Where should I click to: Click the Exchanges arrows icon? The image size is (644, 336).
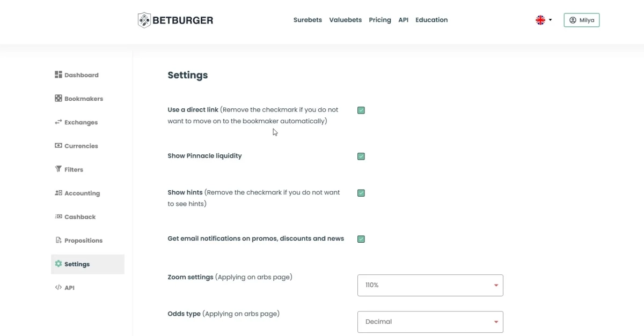(x=58, y=122)
